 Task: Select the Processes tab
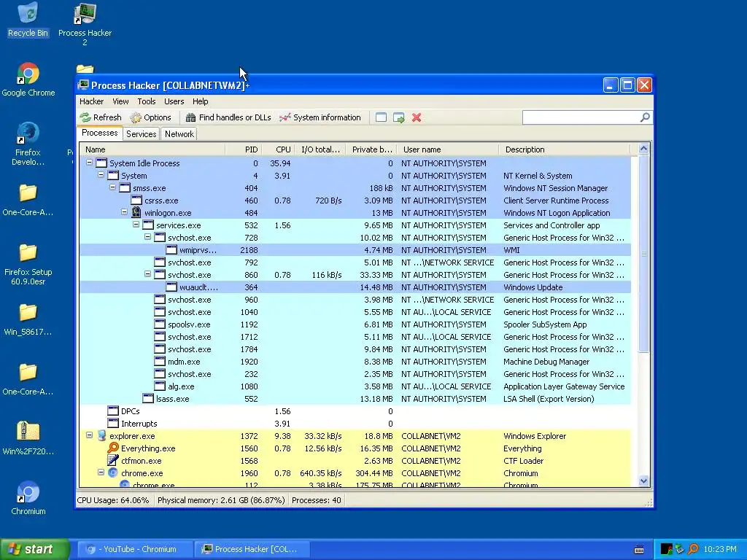(x=99, y=133)
